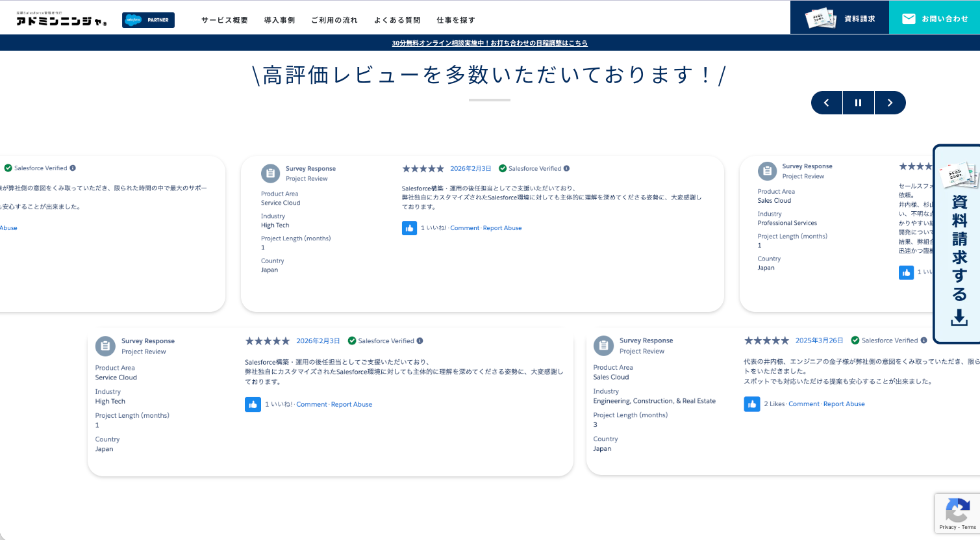The height and width of the screenshot is (540, 980).
Task: Select ご利用の流れ in the top navigation
Action: (x=334, y=20)
